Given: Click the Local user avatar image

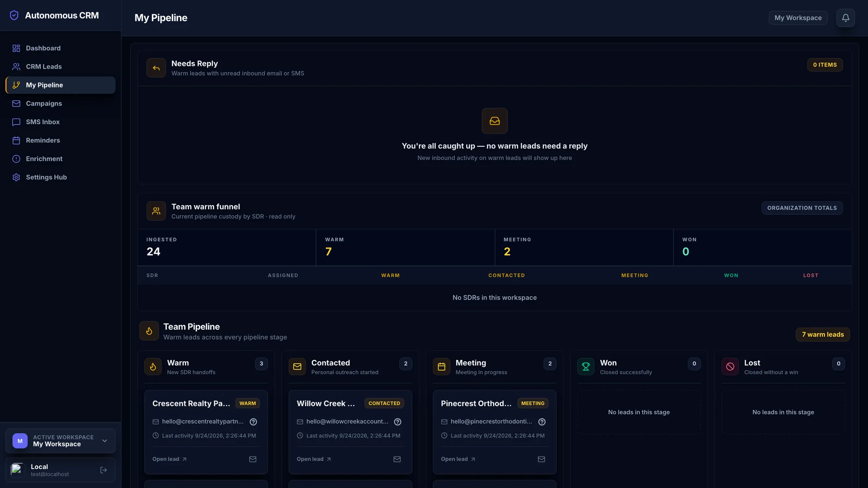Looking at the screenshot, I should click(18, 470).
